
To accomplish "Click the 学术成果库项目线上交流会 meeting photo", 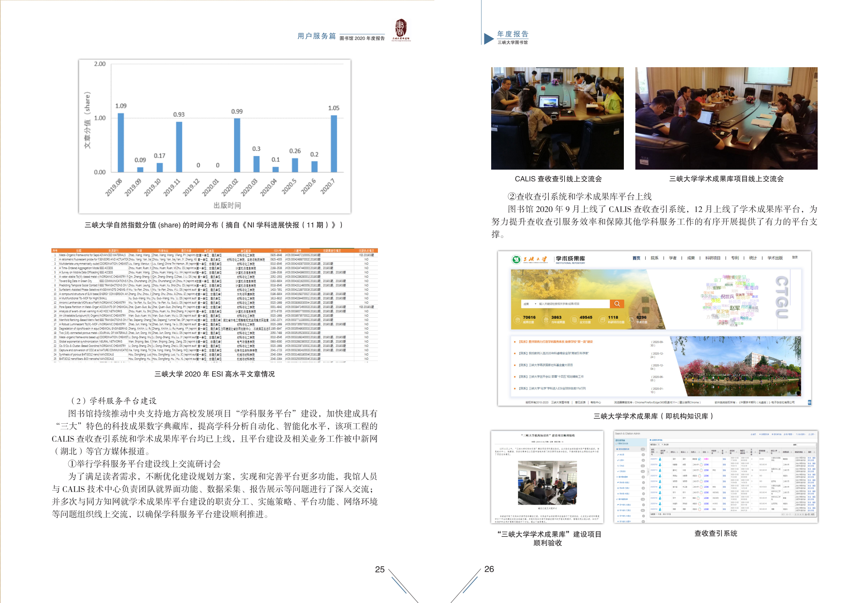I will coord(726,118).
